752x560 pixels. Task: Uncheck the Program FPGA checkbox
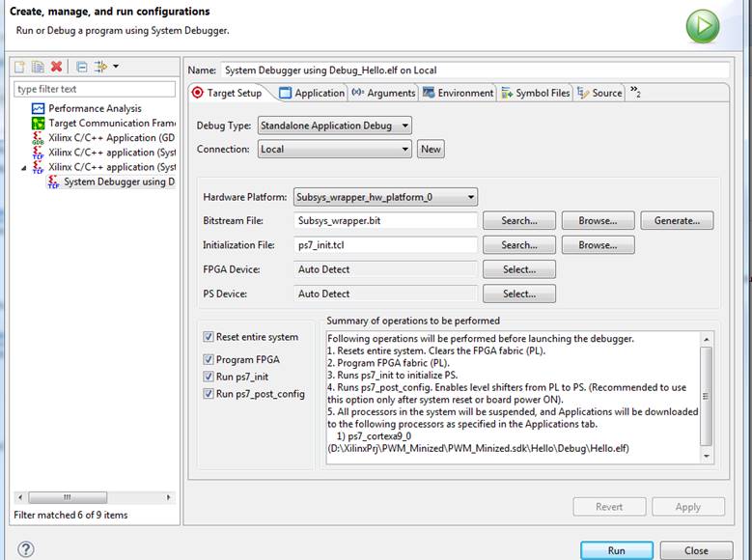209,360
